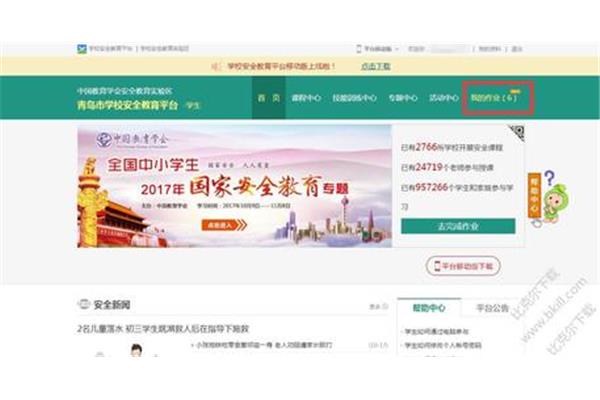Click the 已有957266个学生和家长参与学习 statistic text
The height and width of the screenshot is (400, 600).
(457, 197)
